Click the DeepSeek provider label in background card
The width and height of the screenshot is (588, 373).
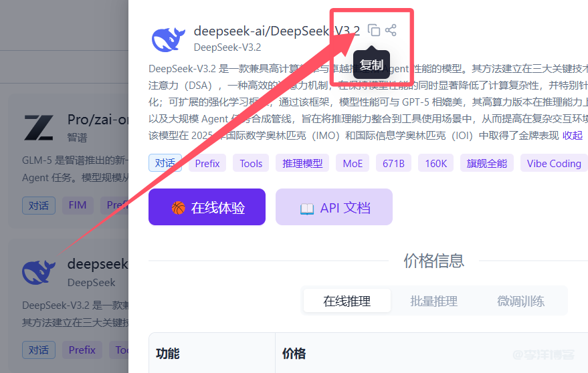(91, 282)
